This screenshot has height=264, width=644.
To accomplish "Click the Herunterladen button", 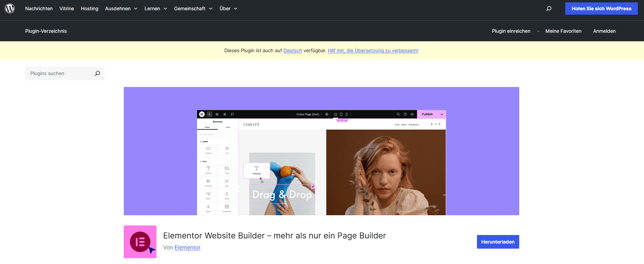I will pos(498,242).
